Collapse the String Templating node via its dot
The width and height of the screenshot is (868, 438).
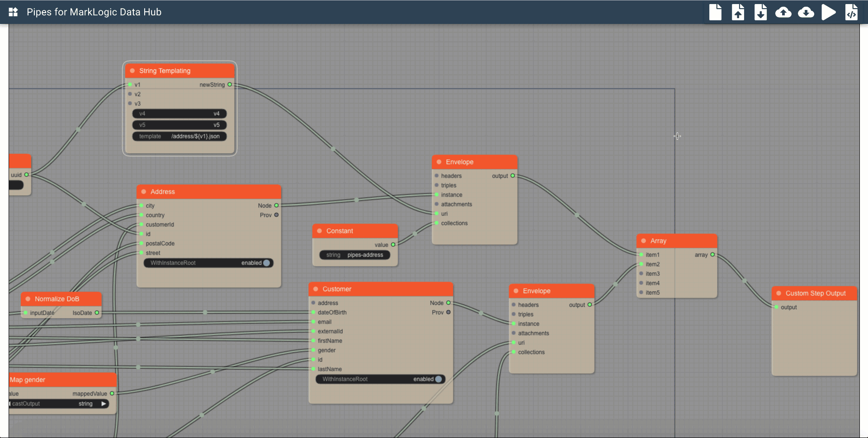coord(132,71)
